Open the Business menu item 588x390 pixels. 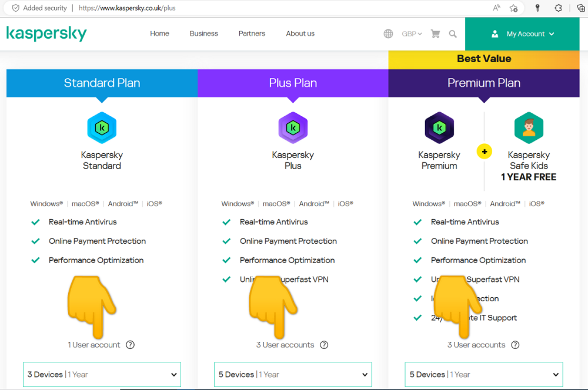[x=204, y=33]
